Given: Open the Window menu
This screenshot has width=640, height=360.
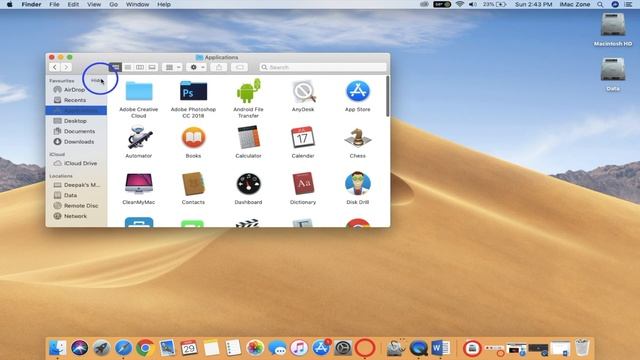Looking at the screenshot, I should click(x=137, y=4).
